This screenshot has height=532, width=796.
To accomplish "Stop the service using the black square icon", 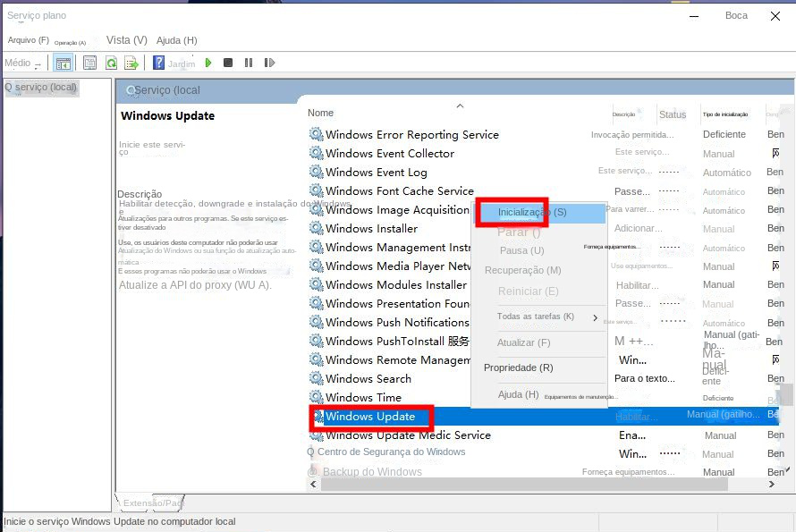I will [227, 63].
